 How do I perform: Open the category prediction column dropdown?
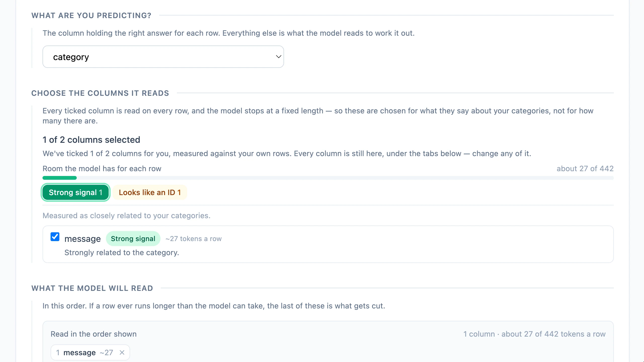163,57
